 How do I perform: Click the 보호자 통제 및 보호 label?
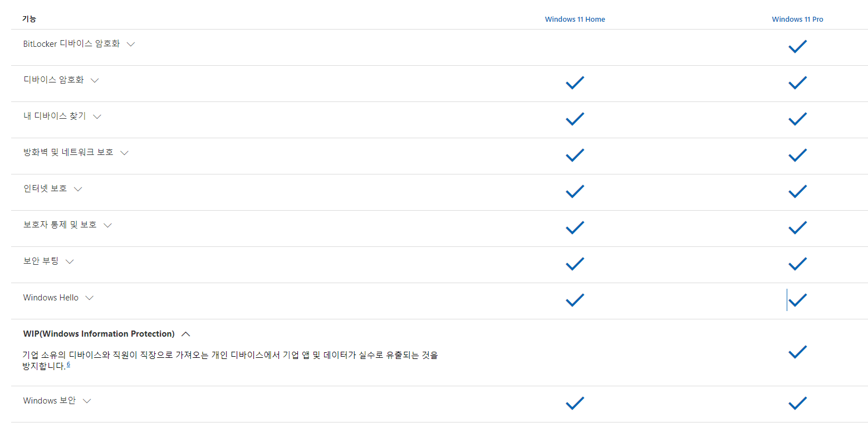(x=60, y=225)
